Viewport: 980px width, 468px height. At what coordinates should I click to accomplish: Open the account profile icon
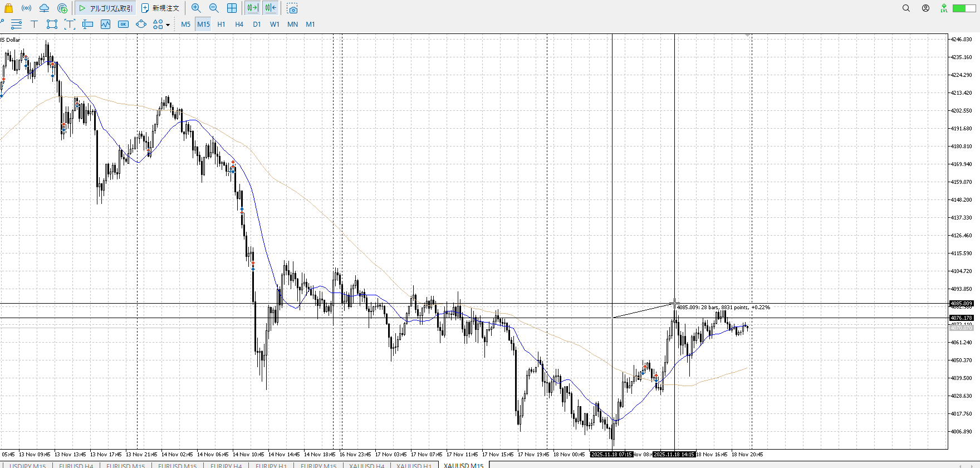925,8
